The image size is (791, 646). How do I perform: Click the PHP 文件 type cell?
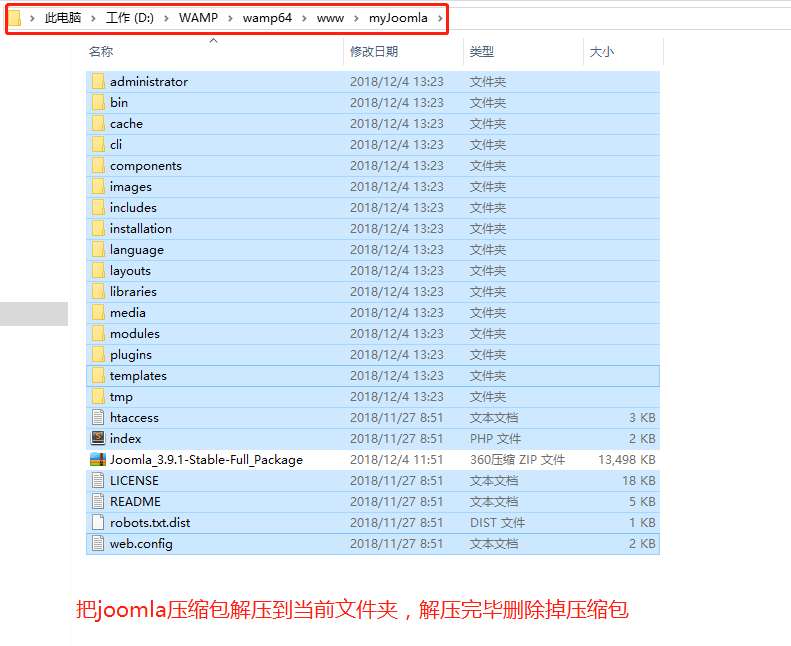tap(495, 439)
